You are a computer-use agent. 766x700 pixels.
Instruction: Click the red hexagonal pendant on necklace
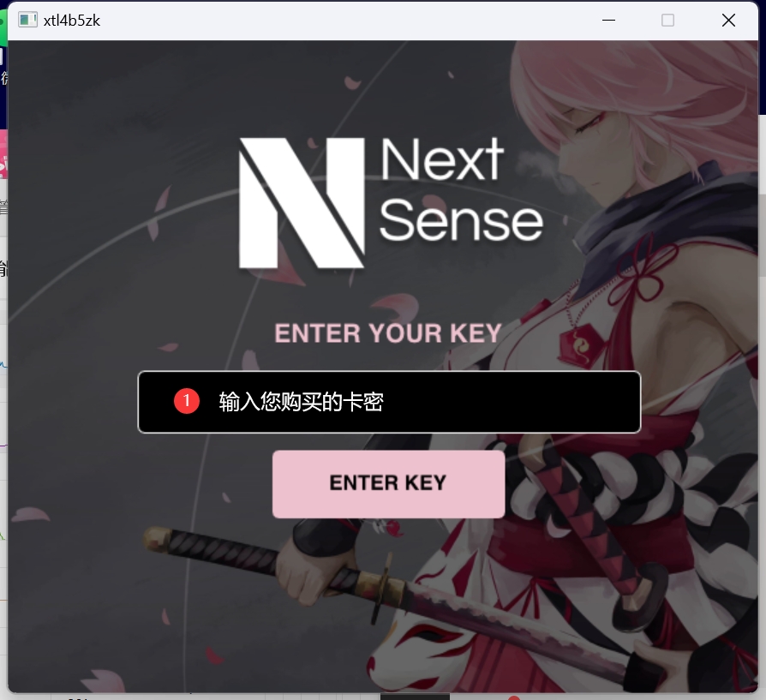pos(580,345)
